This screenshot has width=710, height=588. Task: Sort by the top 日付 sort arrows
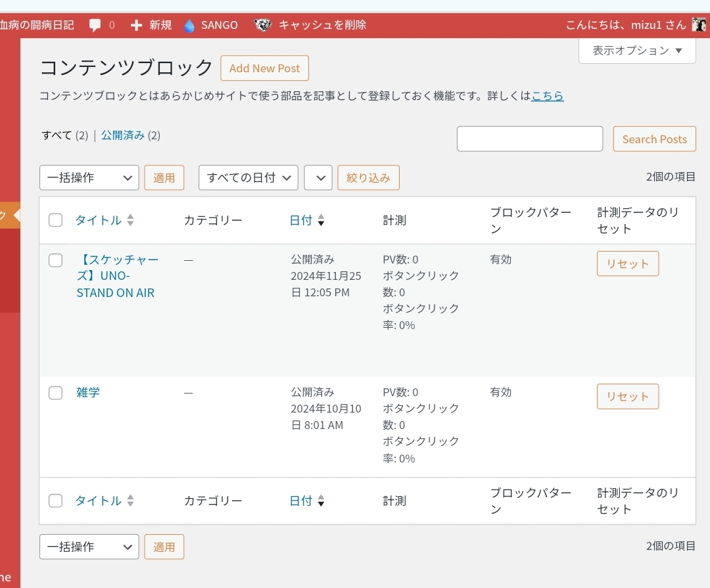pyautogui.click(x=321, y=220)
